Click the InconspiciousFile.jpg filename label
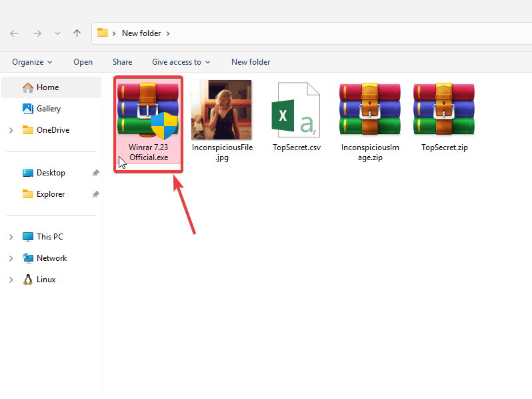 [x=222, y=153]
